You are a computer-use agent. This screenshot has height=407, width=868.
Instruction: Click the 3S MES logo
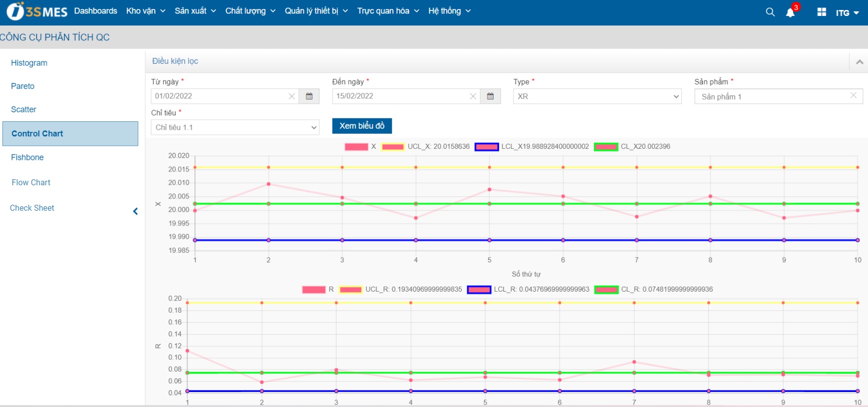pos(37,11)
